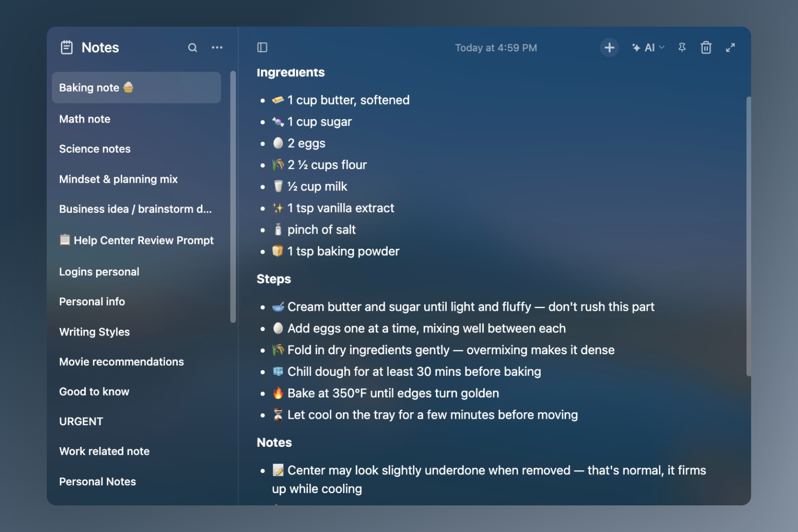
Task: Click the note content scrollbar
Action: pos(749,236)
